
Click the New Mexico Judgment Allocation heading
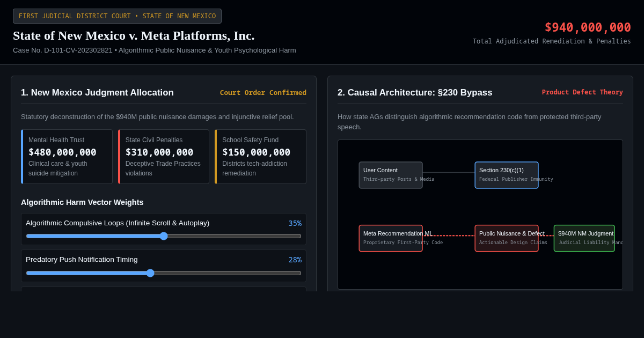(97, 92)
